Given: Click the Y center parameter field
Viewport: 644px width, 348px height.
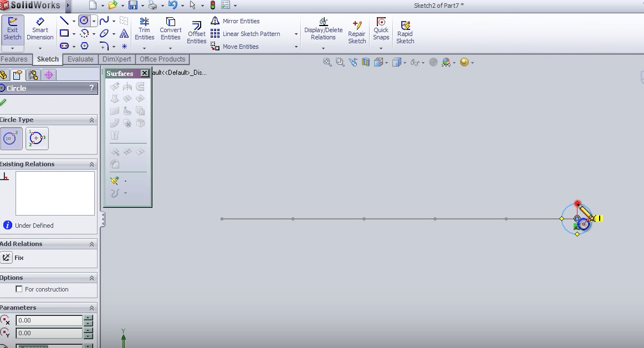Looking at the screenshot, I should 49,333.
